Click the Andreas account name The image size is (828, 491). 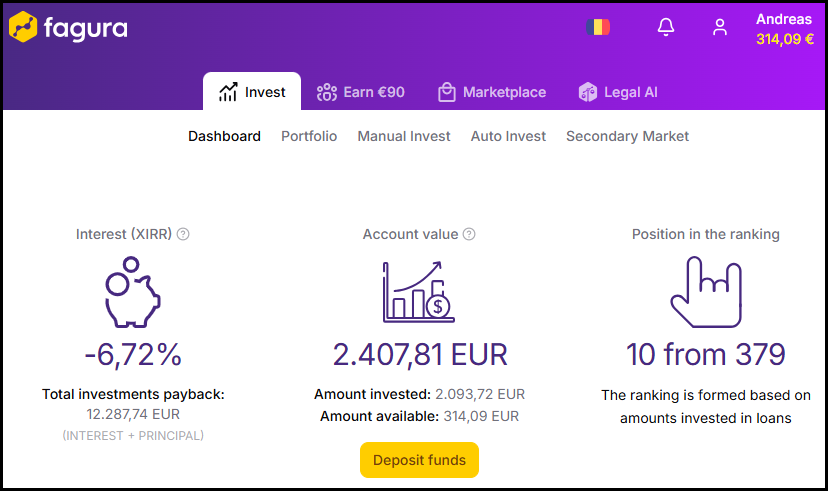pyautogui.click(x=784, y=19)
